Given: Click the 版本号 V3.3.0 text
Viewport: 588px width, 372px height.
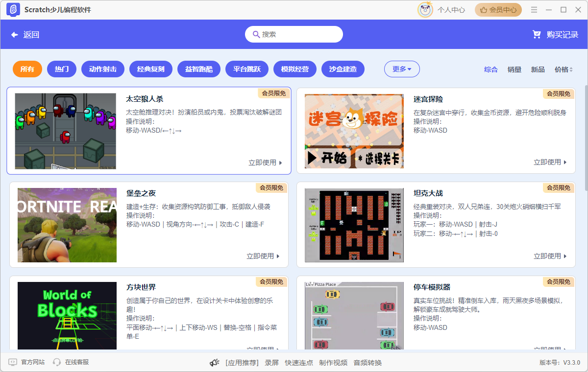Looking at the screenshot, I should pos(560,363).
